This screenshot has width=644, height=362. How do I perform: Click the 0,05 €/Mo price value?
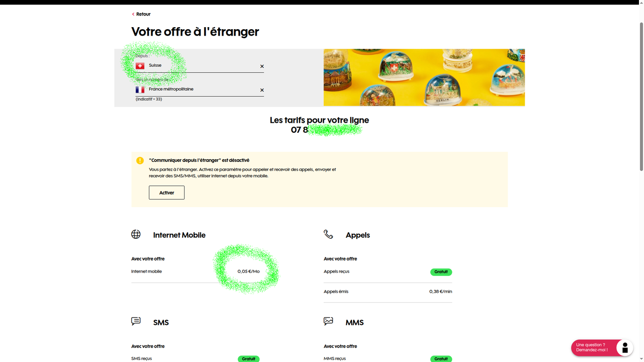pyautogui.click(x=249, y=271)
